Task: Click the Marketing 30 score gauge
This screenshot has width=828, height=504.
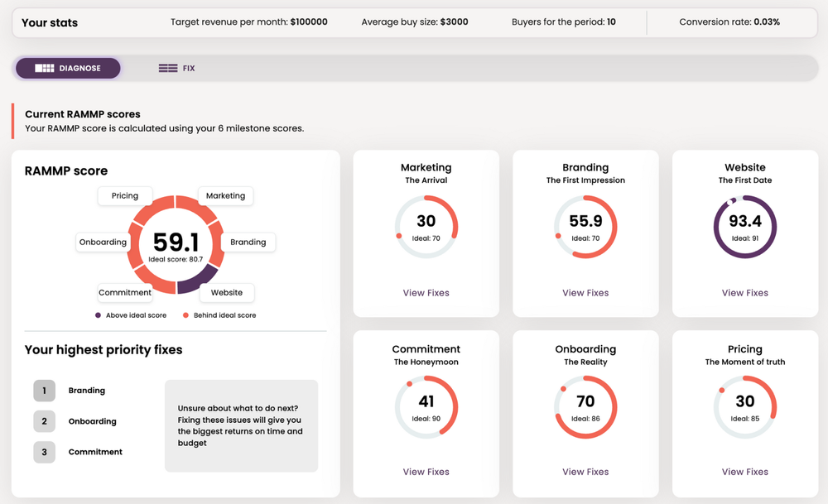Action: pos(426,227)
